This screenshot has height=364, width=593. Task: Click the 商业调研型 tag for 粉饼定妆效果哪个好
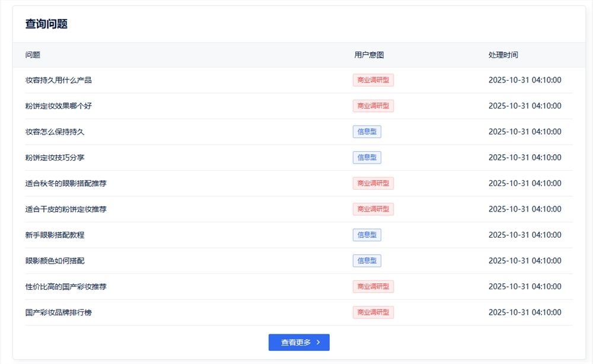(373, 106)
